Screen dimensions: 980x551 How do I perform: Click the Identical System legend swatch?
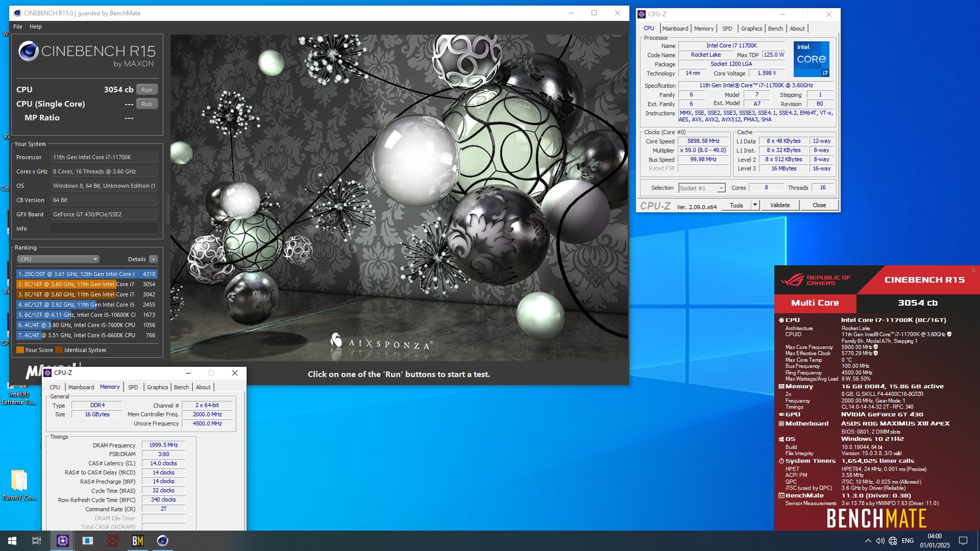point(59,350)
